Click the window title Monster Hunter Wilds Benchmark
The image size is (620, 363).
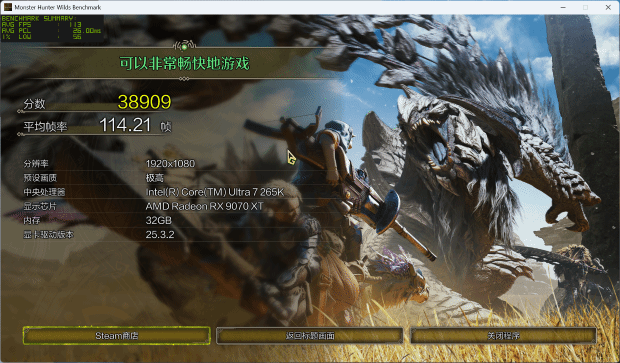pos(58,7)
